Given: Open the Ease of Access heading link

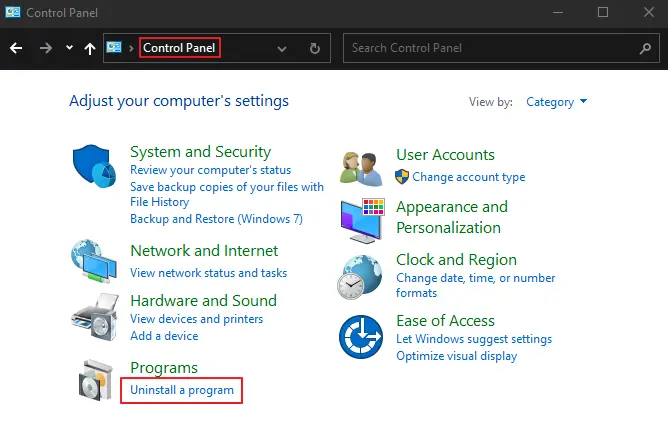Looking at the screenshot, I should (445, 320).
